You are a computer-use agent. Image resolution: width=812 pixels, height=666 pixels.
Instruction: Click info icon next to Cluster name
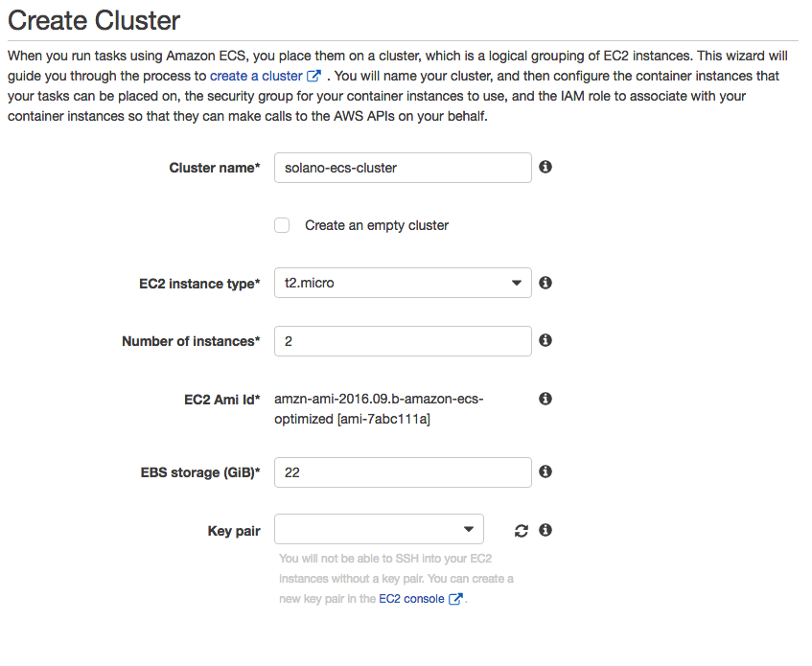click(x=545, y=167)
